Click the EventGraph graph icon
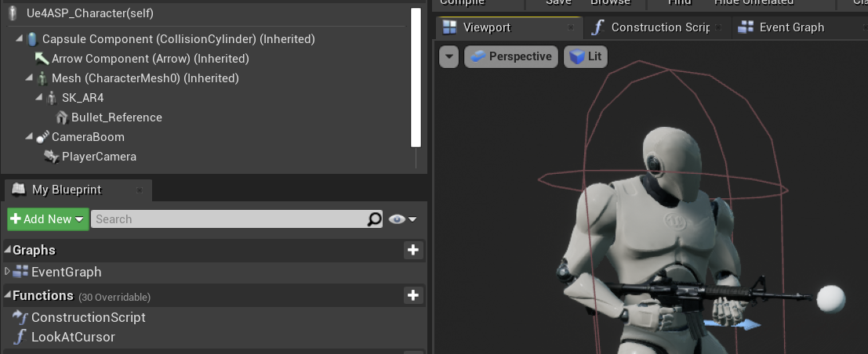This screenshot has height=354, width=868. coord(20,272)
